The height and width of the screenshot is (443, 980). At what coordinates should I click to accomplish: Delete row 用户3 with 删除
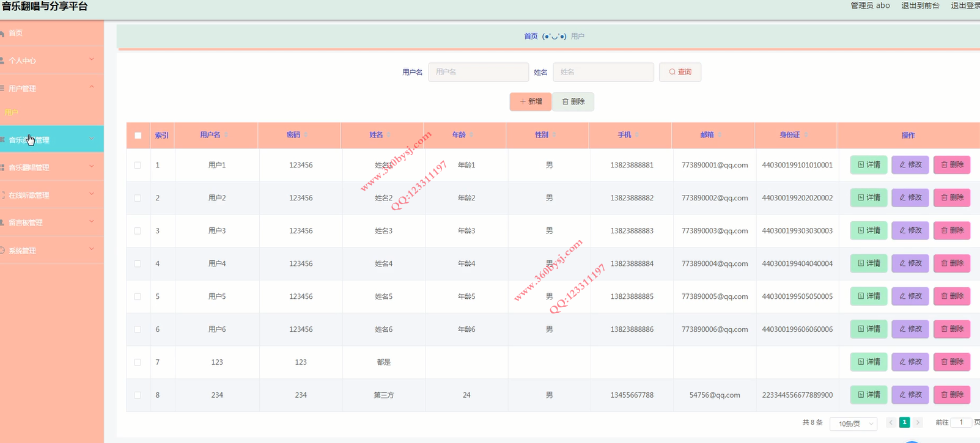[x=952, y=230]
